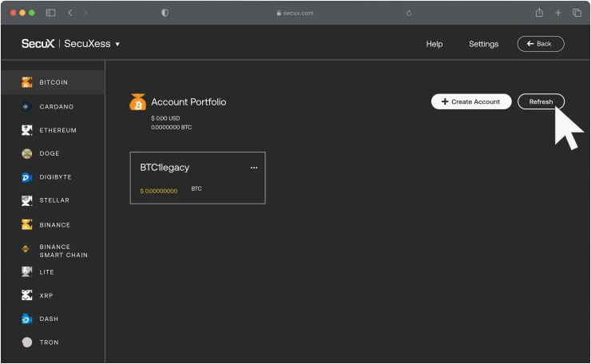Click the Stellar coin icon
Viewport: 591px width, 364px height.
click(x=27, y=200)
